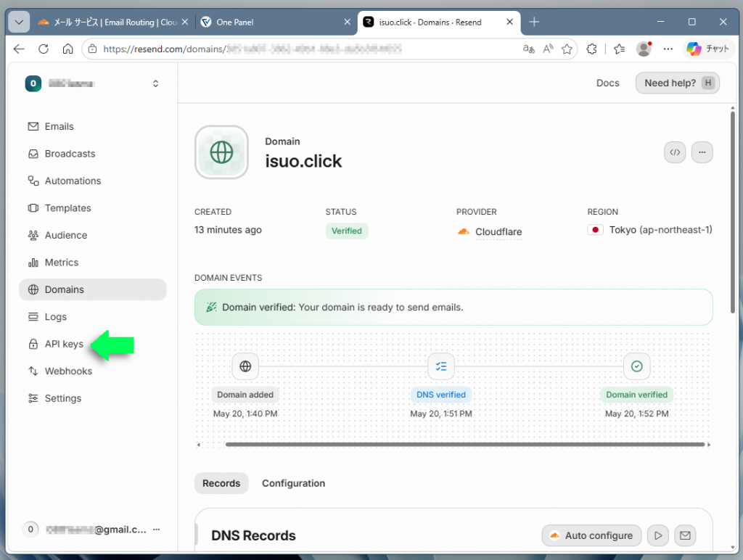The image size is (743, 560).
Task: Click the isuo.click domain heading
Action: 303,161
